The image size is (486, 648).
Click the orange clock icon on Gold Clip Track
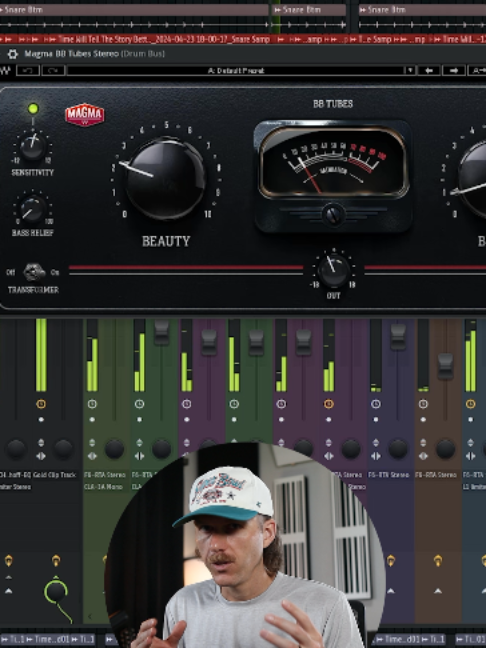click(x=41, y=404)
